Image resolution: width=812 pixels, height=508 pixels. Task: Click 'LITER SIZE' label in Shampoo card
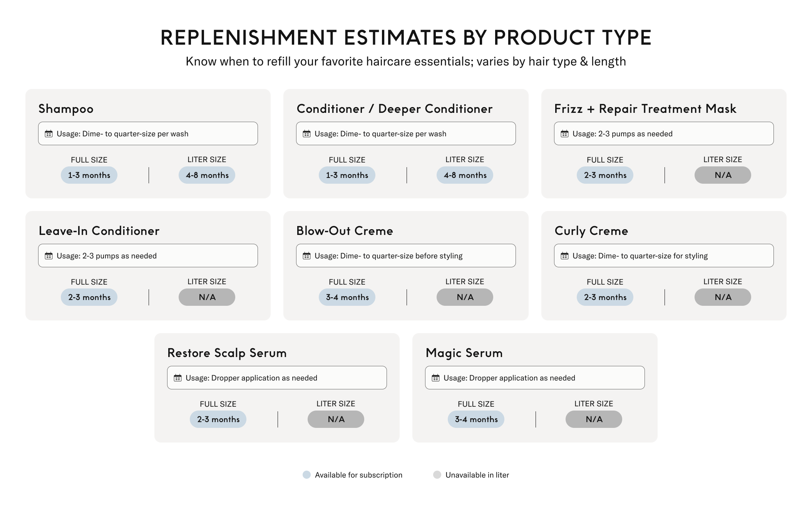[x=207, y=159]
